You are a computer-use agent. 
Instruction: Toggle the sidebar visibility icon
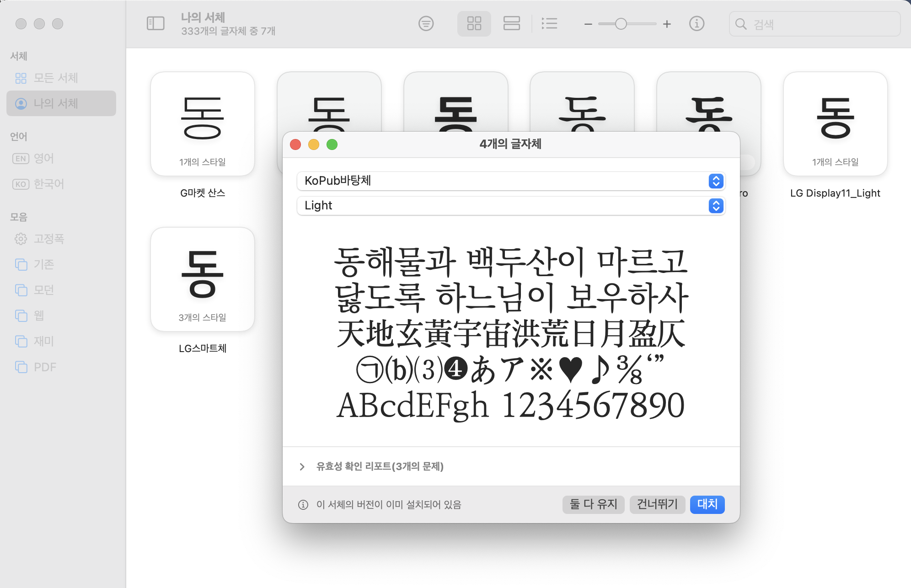(x=155, y=23)
